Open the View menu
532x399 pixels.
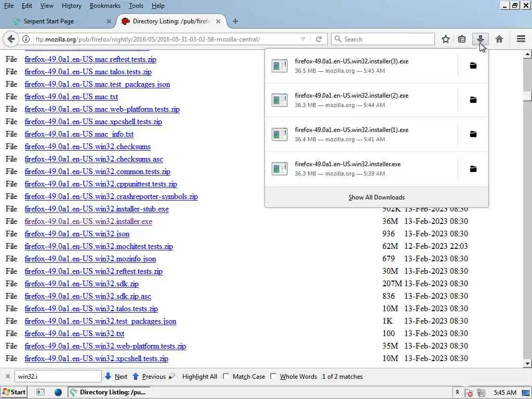pyautogui.click(x=47, y=6)
